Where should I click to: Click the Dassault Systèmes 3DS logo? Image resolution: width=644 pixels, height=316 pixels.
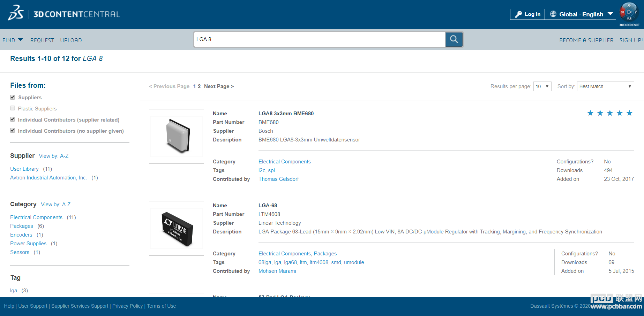[x=16, y=13]
